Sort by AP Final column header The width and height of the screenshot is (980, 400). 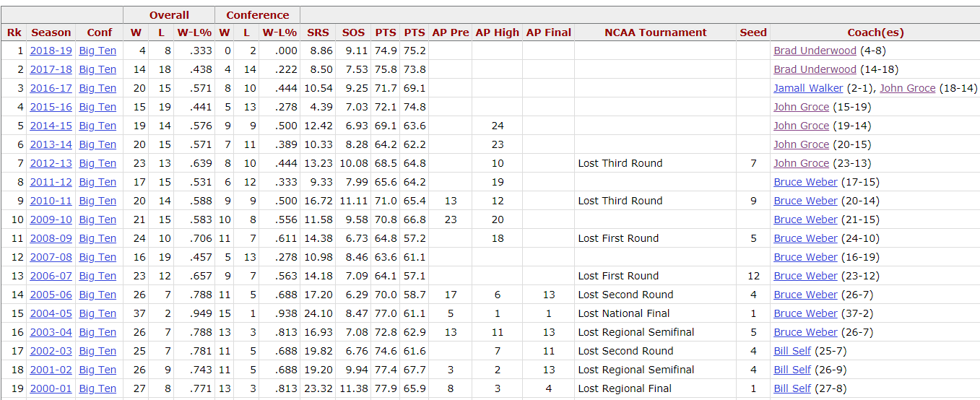pyautogui.click(x=549, y=32)
